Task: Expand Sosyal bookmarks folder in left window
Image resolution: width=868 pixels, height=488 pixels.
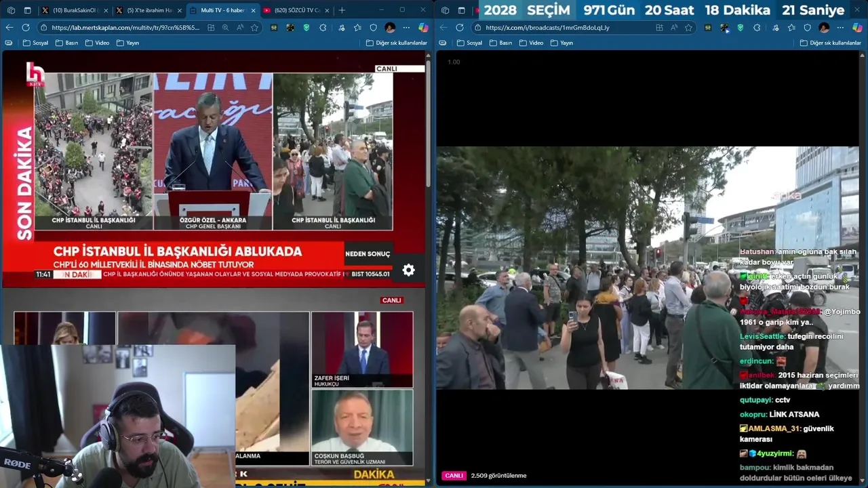Action: [x=36, y=43]
